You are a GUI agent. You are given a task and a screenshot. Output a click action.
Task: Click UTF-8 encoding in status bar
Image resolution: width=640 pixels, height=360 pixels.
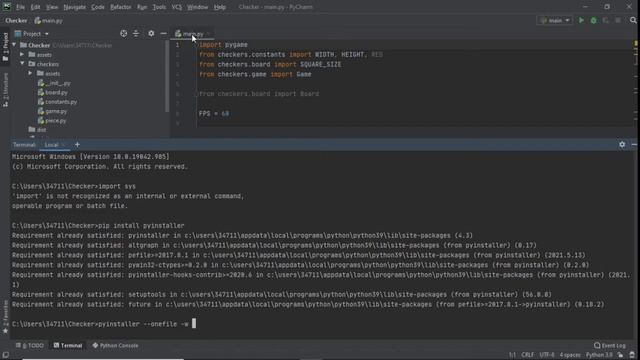click(x=547, y=355)
